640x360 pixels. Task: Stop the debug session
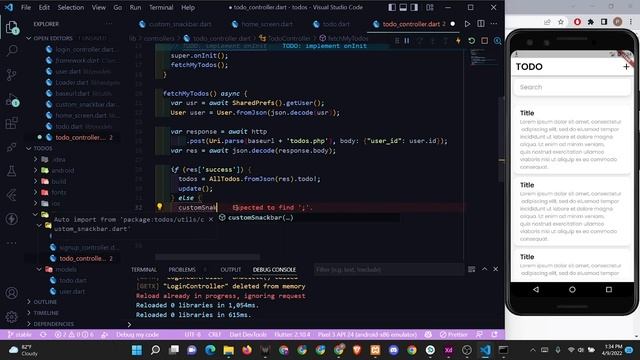484,41
